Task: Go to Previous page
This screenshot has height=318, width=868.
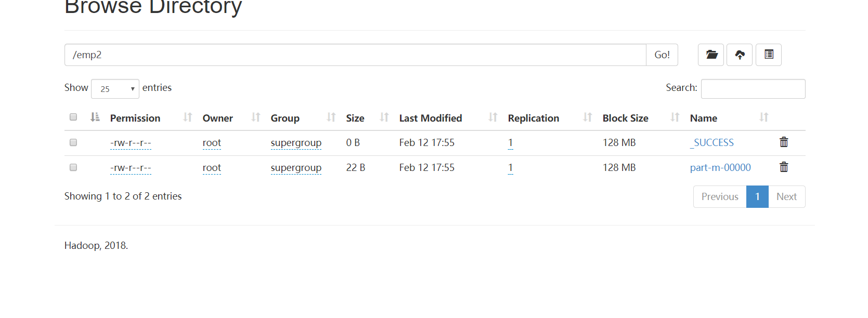Action: pos(720,196)
